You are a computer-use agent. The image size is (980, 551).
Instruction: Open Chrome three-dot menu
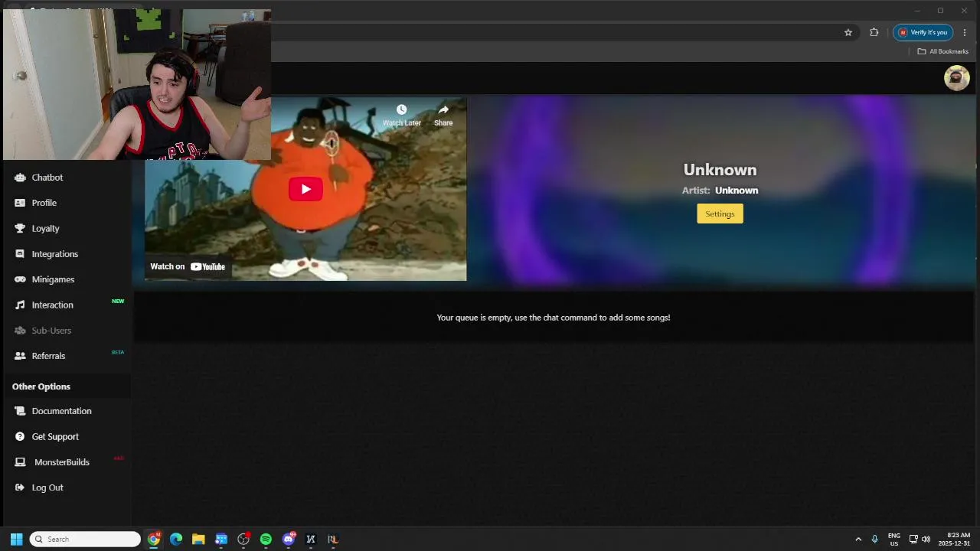tap(965, 32)
